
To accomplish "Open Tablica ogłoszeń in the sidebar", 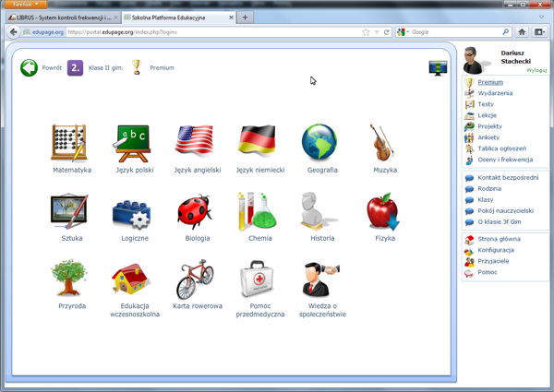I will click(501, 148).
